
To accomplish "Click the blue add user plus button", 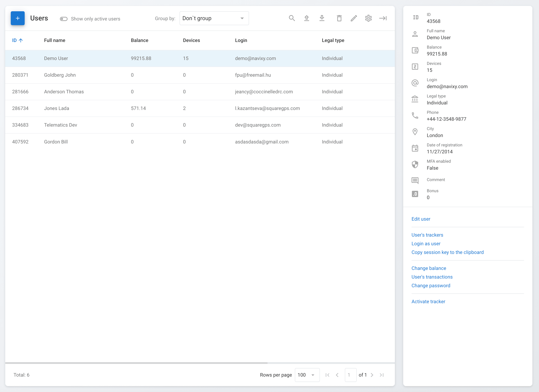I will click(18, 18).
